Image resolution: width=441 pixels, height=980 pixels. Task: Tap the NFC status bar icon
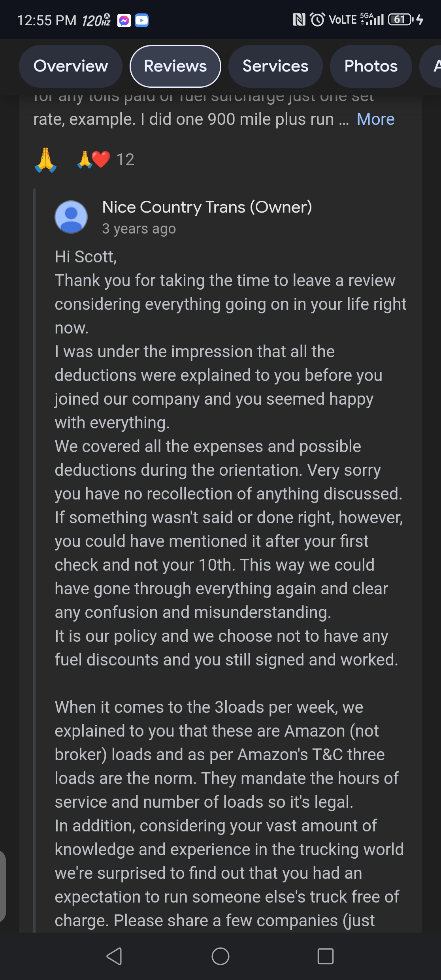299,19
